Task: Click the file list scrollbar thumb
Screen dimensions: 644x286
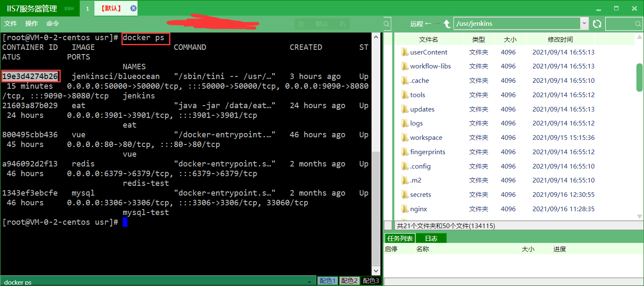Action: click(x=639, y=77)
